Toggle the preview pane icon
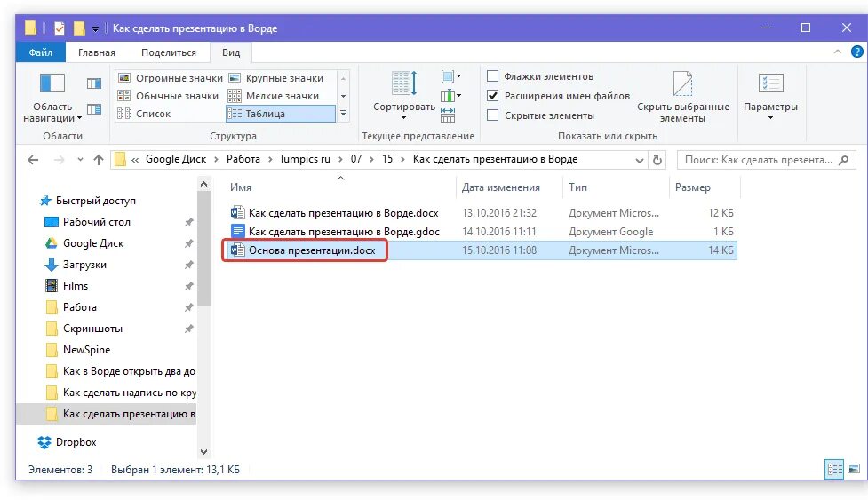This screenshot has height=500, width=868. (94, 83)
